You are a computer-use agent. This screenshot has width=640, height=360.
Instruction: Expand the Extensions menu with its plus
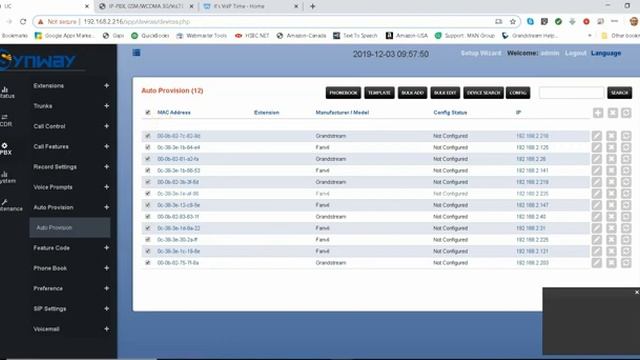107,86
